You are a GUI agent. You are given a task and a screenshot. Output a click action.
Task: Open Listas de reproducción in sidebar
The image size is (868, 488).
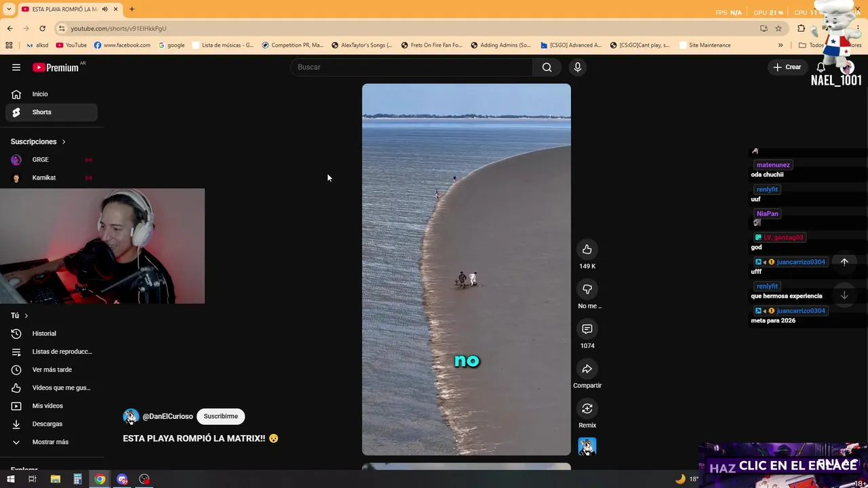(52, 352)
